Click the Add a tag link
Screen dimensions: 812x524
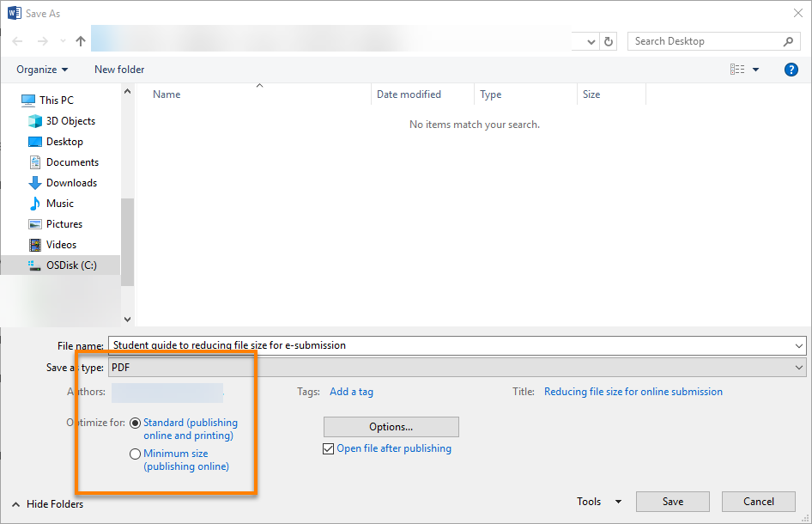pyautogui.click(x=351, y=392)
